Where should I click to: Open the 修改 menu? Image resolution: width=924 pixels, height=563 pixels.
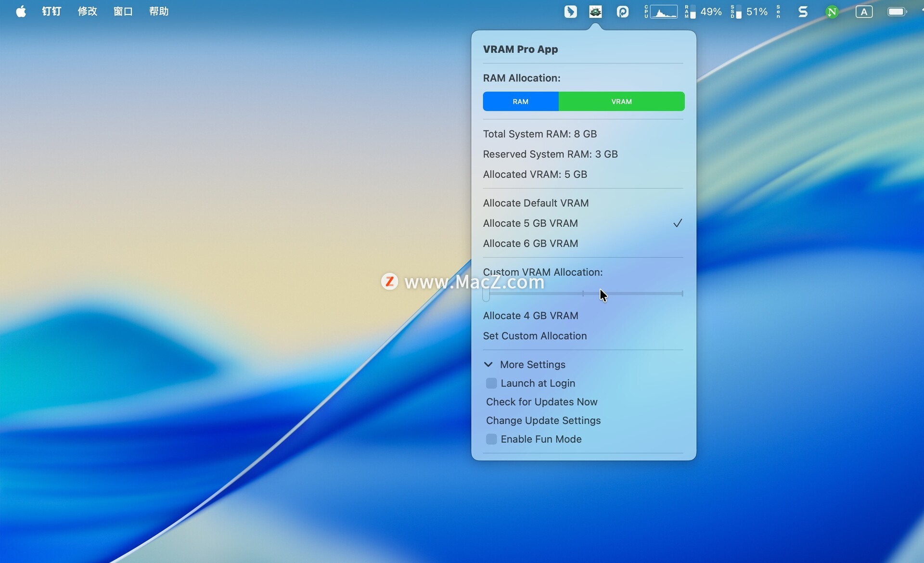click(88, 12)
